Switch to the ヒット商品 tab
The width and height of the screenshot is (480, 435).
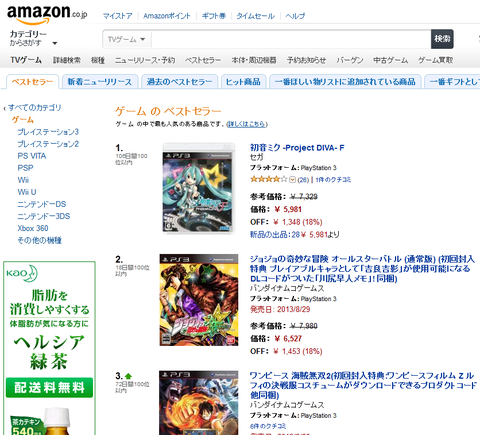(243, 82)
